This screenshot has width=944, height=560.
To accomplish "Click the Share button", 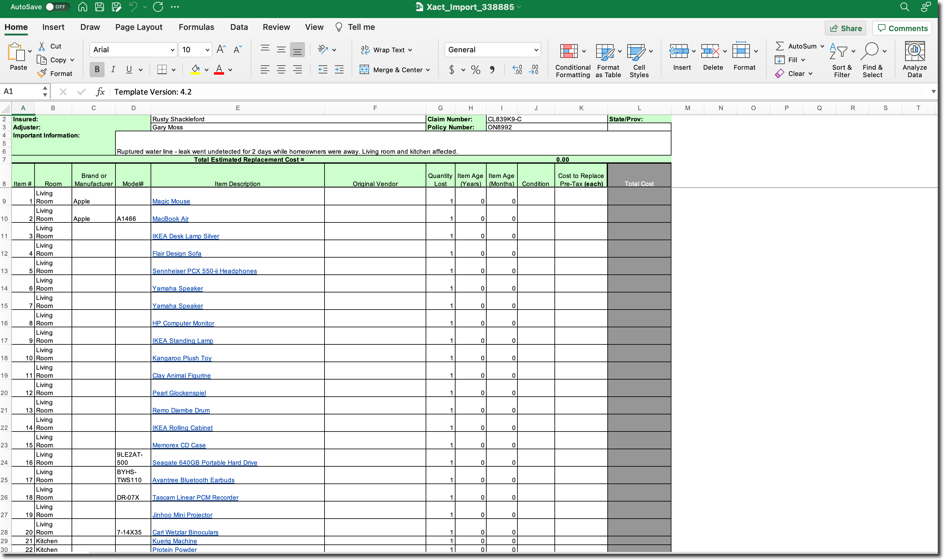I will click(x=845, y=28).
